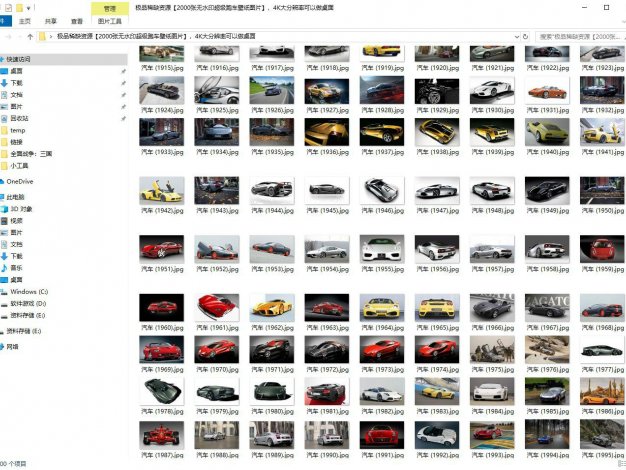Open the temp folder in Quick access
Viewport: 626px width, 470px height.
pyautogui.click(x=18, y=130)
